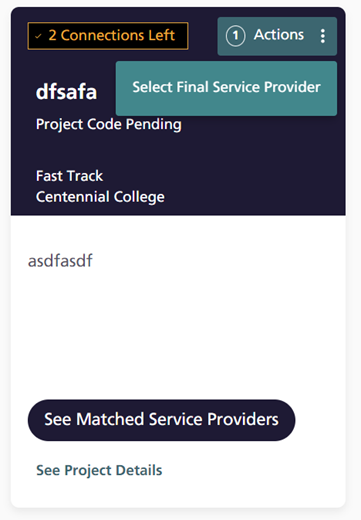Follow the See Project Details link
Screen dimensions: 361x520
99,470
